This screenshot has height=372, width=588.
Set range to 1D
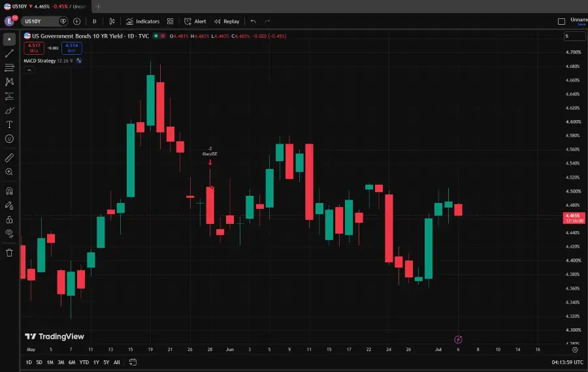tap(29, 362)
